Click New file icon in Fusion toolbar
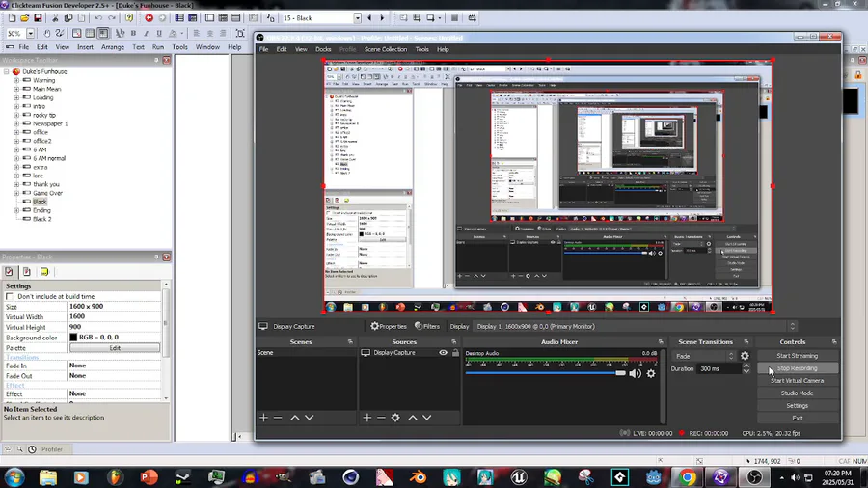The height and width of the screenshot is (488, 868). coord(13,18)
